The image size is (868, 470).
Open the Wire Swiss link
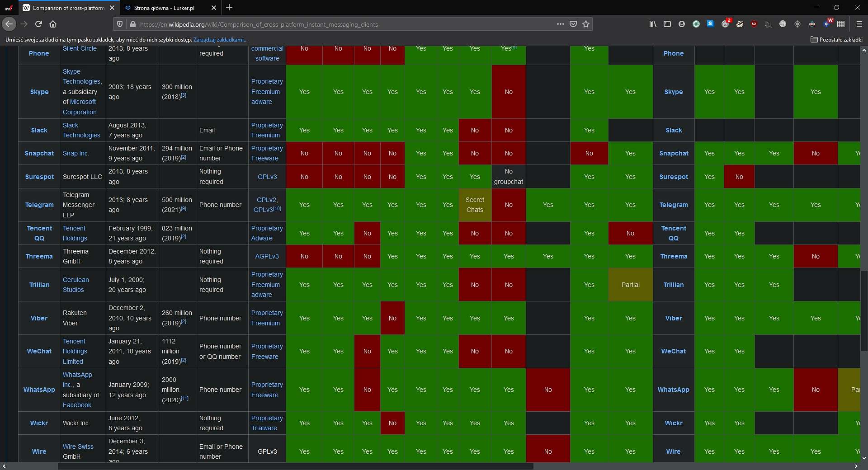coord(78,446)
